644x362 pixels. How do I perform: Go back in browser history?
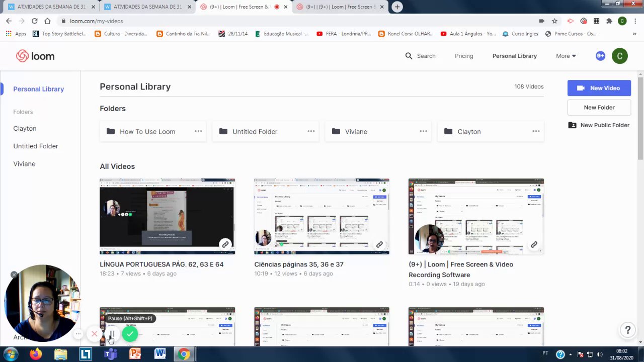(9, 21)
